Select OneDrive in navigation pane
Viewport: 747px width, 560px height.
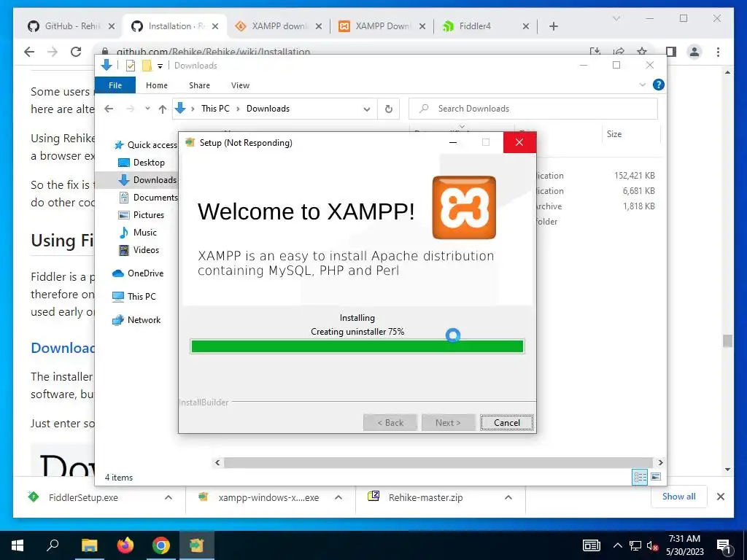(138, 273)
